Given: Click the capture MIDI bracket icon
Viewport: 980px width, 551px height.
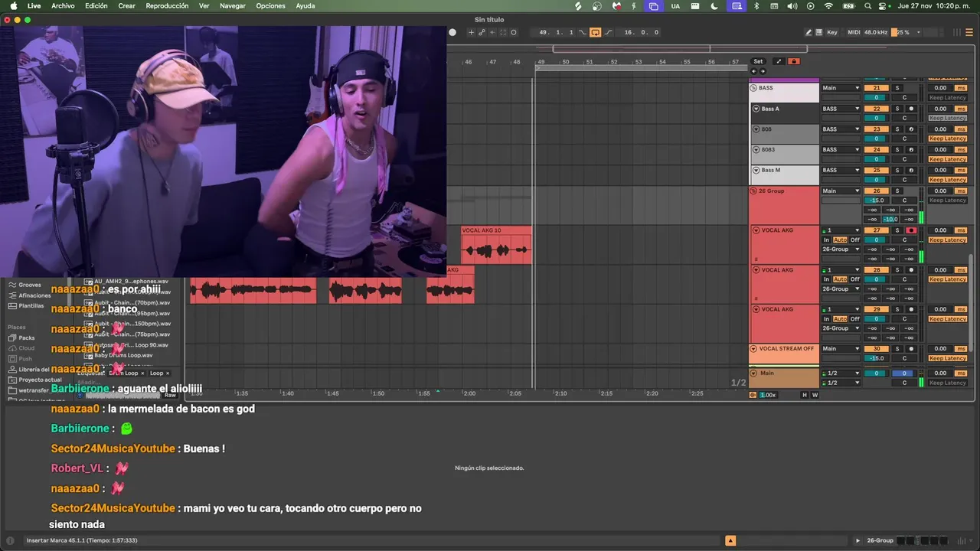Looking at the screenshot, I should pyautogui.click(x=503, y=32).
